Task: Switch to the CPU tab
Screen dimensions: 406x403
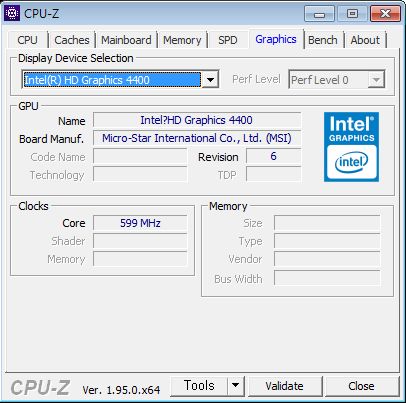Action: pyautogui.click(x=27, y=40)
